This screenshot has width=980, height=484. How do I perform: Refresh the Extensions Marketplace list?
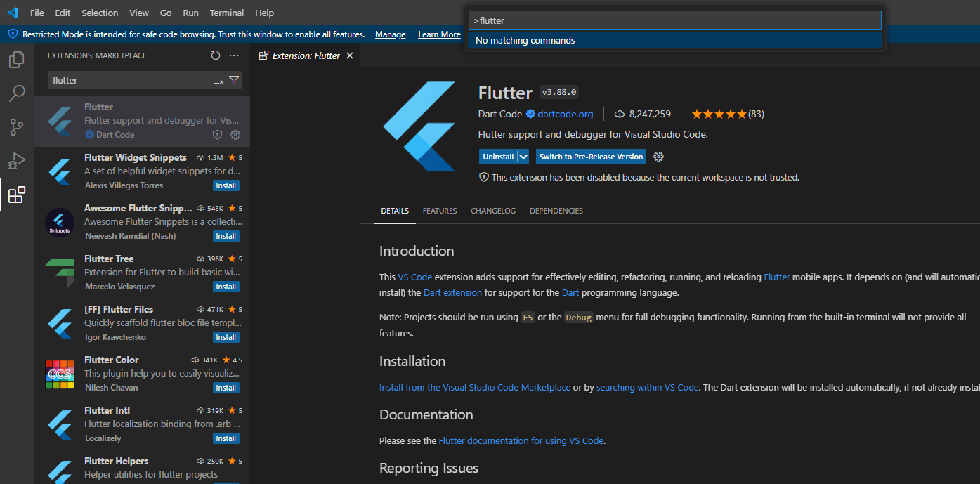[x=216, y=55]
